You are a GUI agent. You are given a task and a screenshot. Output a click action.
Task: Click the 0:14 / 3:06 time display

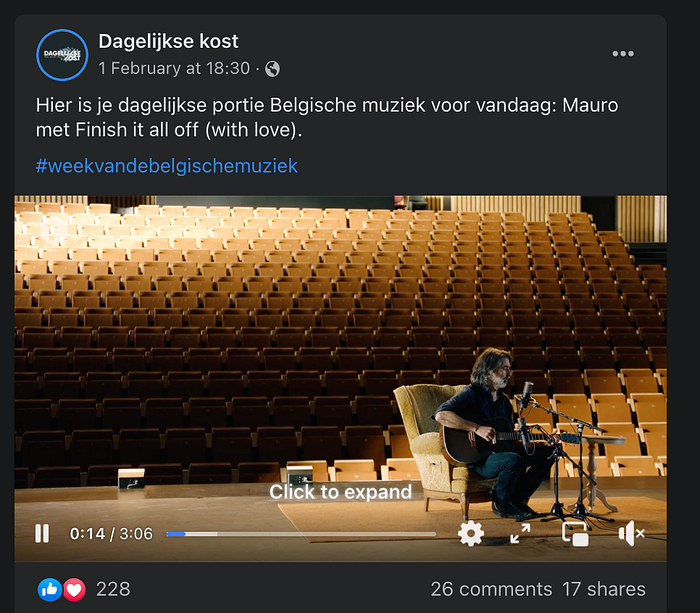[111, 534]
